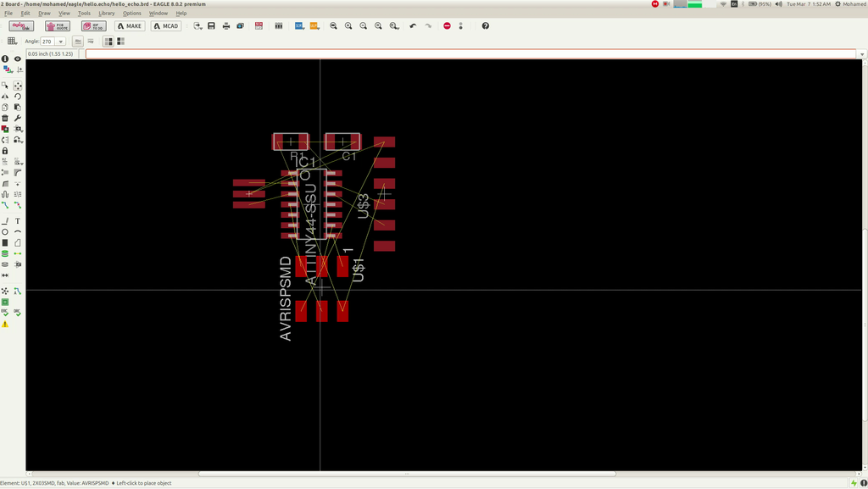Select the Rotate tool
The height and width of the screenshot is (489, 868).
point(18,97)
